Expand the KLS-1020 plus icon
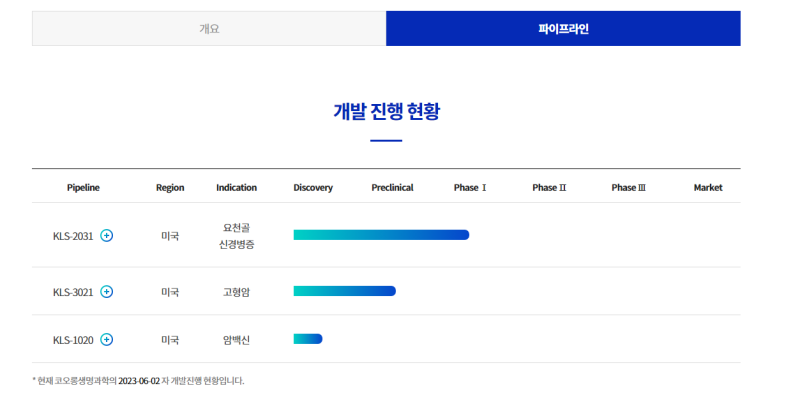Viewport: 800px width, 409px height. click(107, 340)
